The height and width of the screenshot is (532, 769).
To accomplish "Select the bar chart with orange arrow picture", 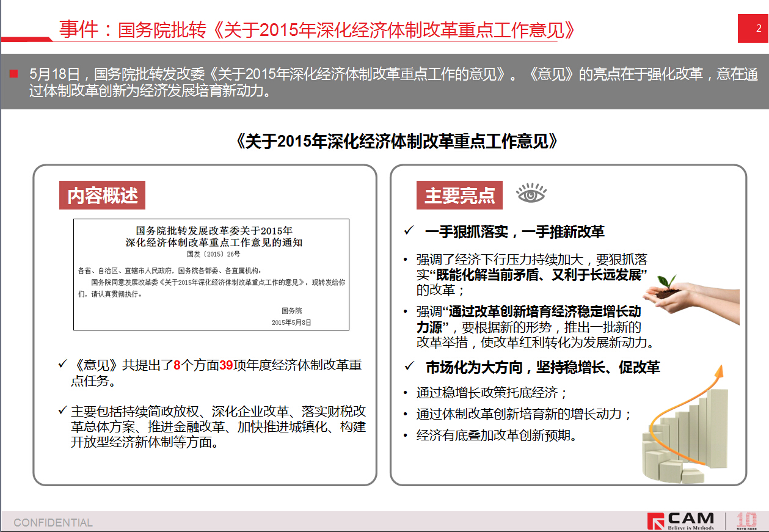I will click(685, 423).
